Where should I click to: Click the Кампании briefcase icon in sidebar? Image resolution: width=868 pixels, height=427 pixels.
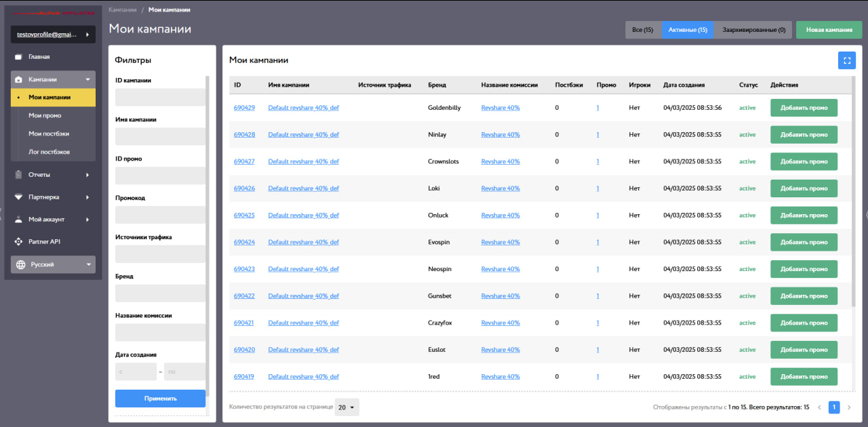tap(19, 79)
